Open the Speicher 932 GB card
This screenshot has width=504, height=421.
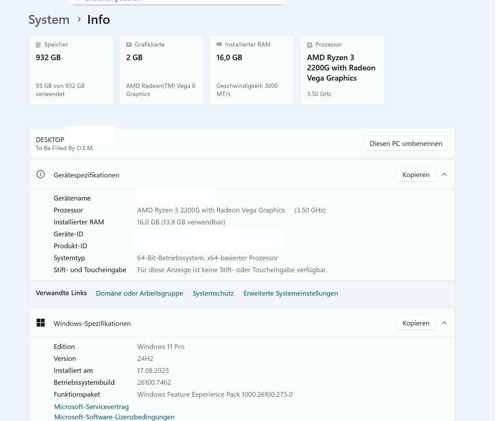(x=71, y=70)
